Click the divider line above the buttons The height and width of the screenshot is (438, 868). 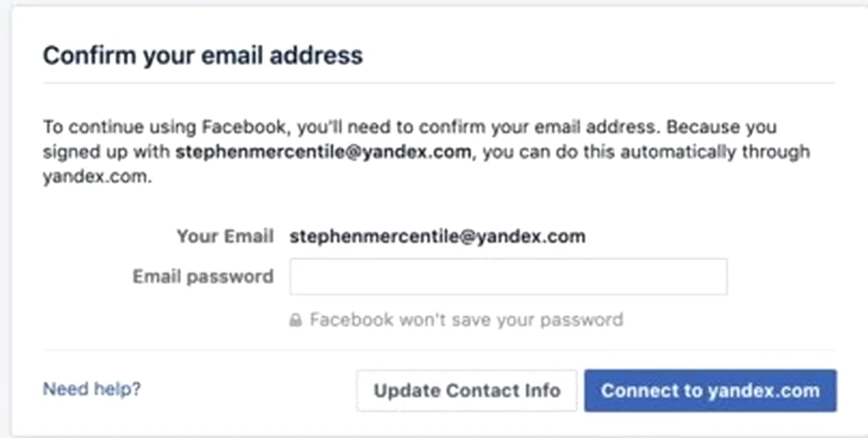438,350
